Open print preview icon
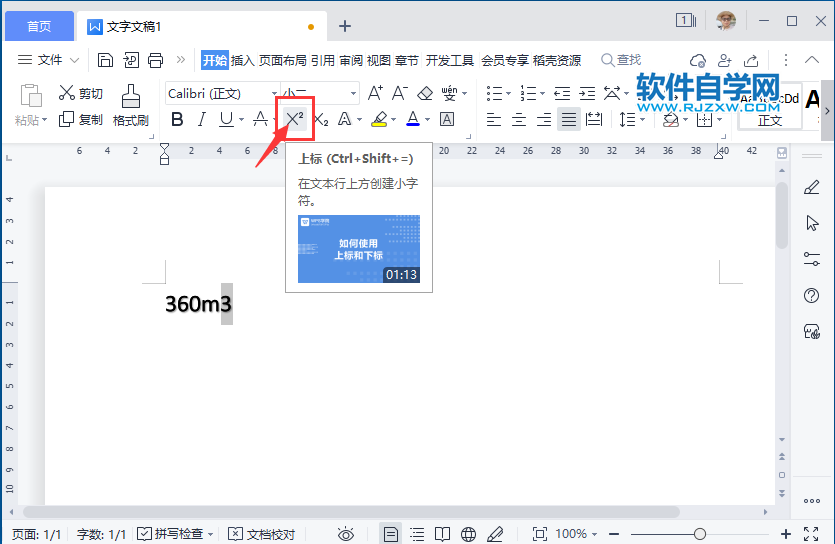Viewport: 835px width, 544px height. tap(131, 60)
